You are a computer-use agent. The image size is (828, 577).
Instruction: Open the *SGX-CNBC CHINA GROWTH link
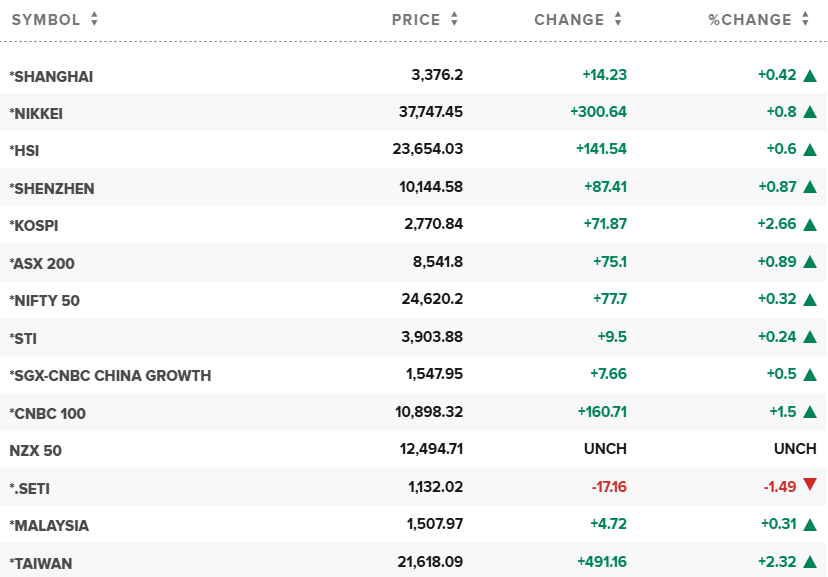click(x=110, y=375)
